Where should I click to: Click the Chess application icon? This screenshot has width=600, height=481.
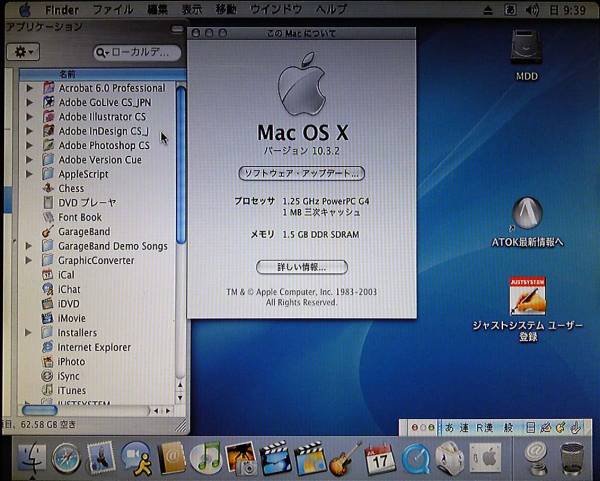click(x=48, y=188)
